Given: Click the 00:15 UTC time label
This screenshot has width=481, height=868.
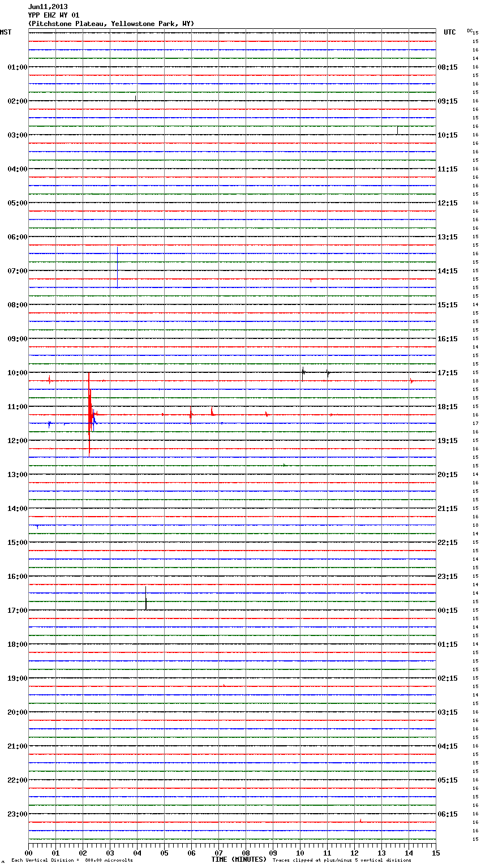Looking at the screenshot, I should (x=448, y=611).
